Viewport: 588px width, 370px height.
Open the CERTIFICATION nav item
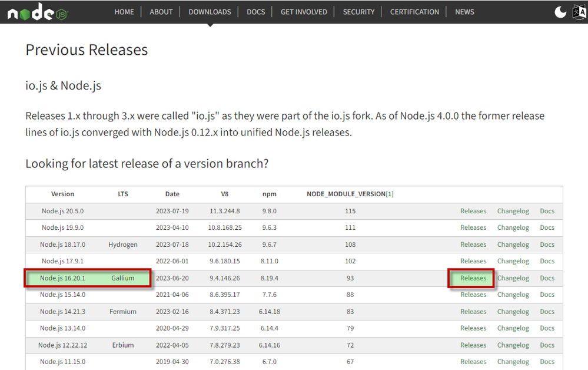point(414,12)
